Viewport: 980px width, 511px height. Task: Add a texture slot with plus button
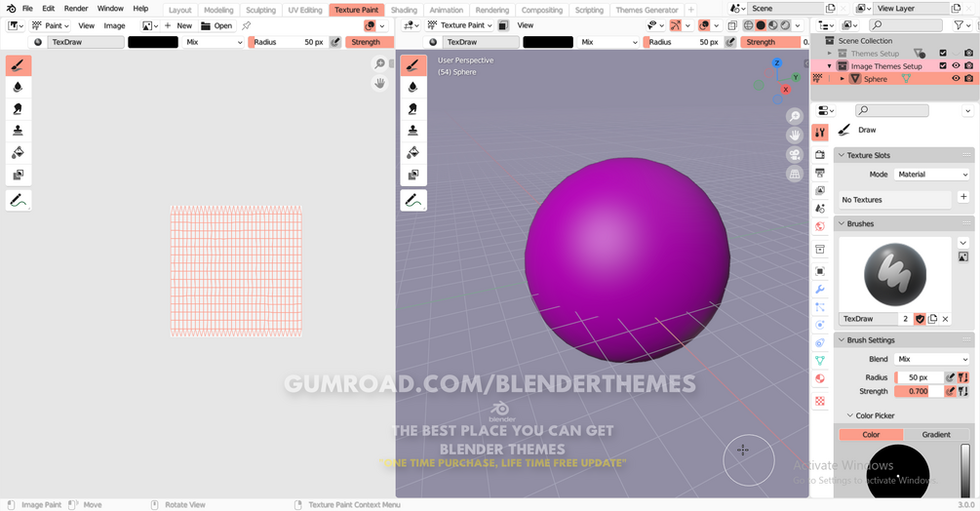pyautogui.click(x=963, y=197)
